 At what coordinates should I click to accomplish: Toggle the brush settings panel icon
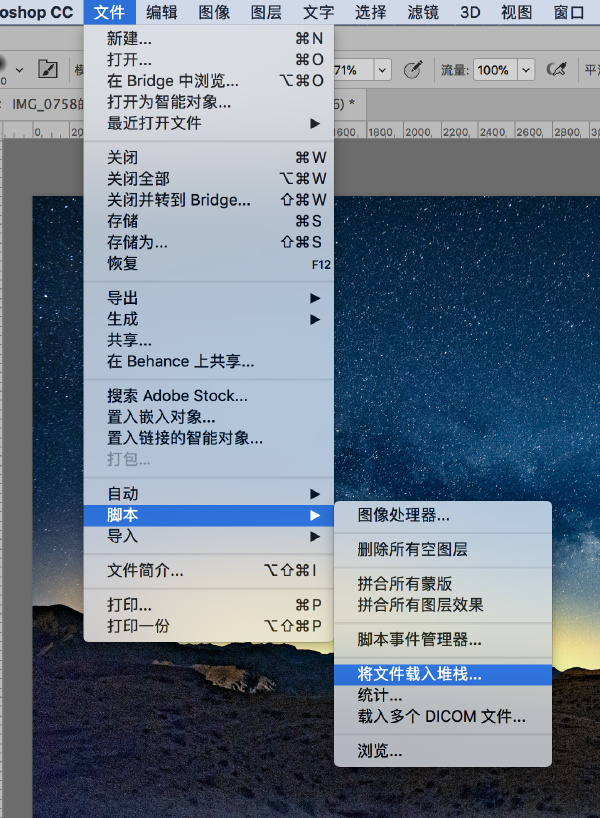(48, 69)
